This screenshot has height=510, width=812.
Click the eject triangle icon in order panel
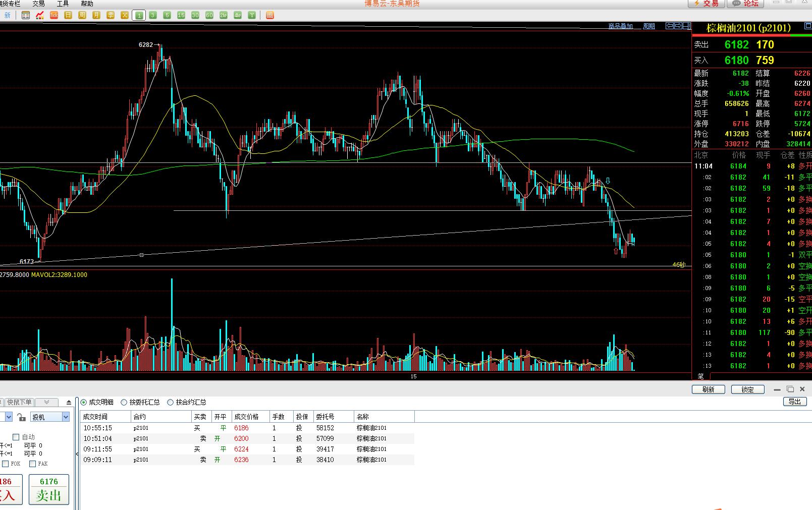pos(69,403)
